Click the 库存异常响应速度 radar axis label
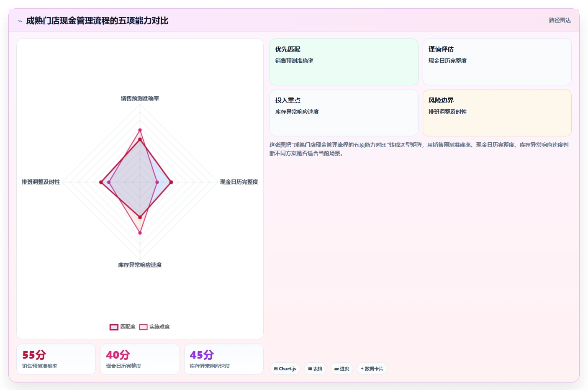Viewport: 588px width, 390px height. (140, 265)
